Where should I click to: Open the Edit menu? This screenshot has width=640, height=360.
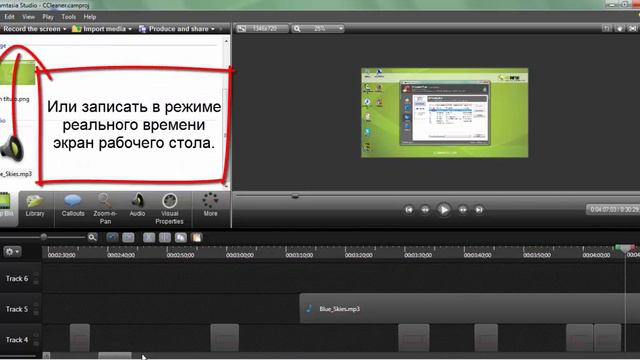pyautogui.click(x=9, y=17)
